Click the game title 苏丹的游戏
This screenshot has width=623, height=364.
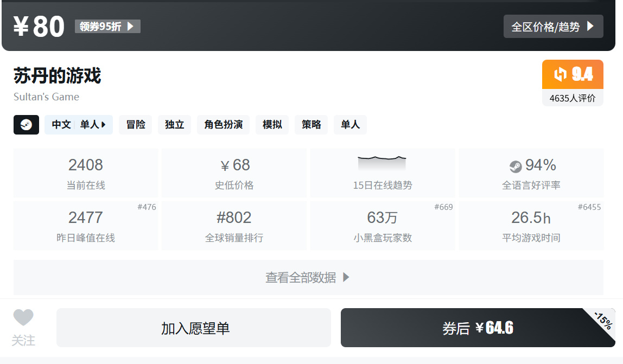coord(57,75)
